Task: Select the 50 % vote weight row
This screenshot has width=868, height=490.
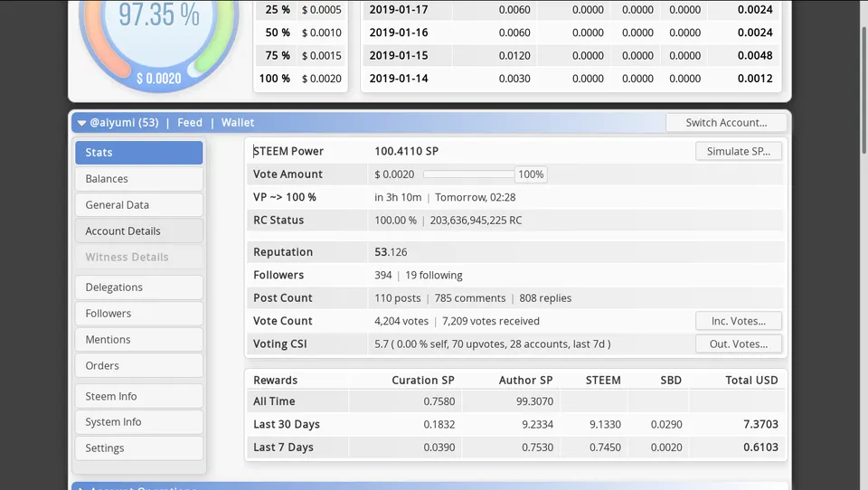Action: tap(300, 33)
